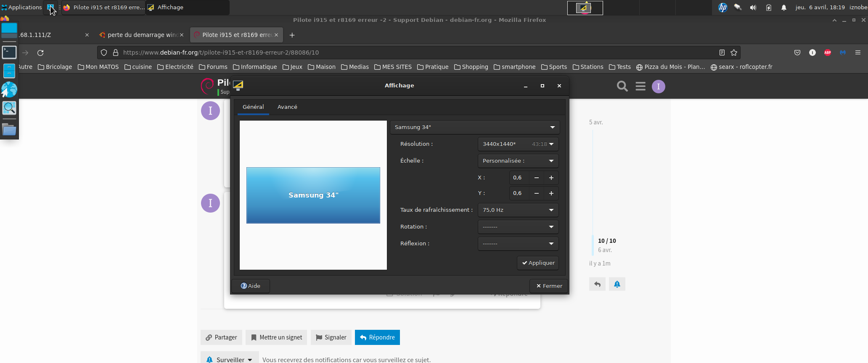Decrease the Y scale value
868x363 pixels.
(537, 193)
